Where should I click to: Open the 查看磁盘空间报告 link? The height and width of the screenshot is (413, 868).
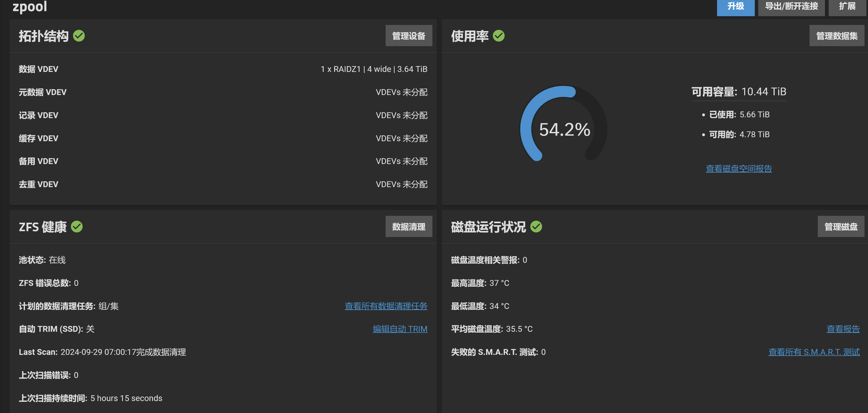pos(739,168)
